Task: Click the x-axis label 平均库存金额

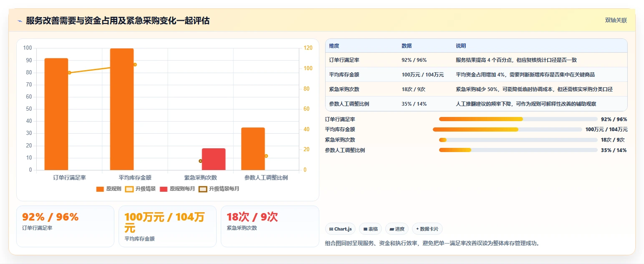Action: coord(135,178)
